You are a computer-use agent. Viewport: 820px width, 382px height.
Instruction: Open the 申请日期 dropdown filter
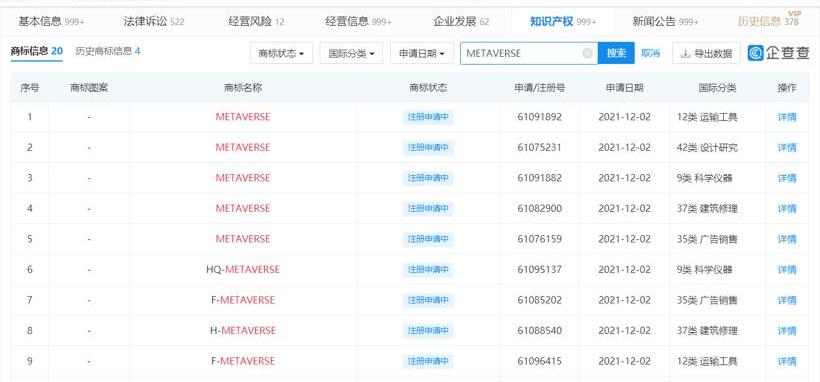coord(422,53)
